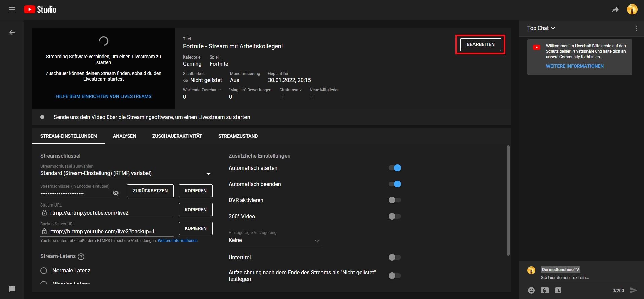Screen dimensions: 644x299
Task: Enable the 360°-Video switch
Action: [395, 216]
